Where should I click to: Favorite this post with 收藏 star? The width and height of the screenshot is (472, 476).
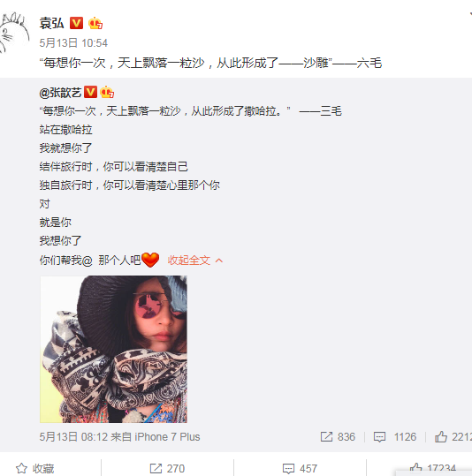[x=35, y=468]
